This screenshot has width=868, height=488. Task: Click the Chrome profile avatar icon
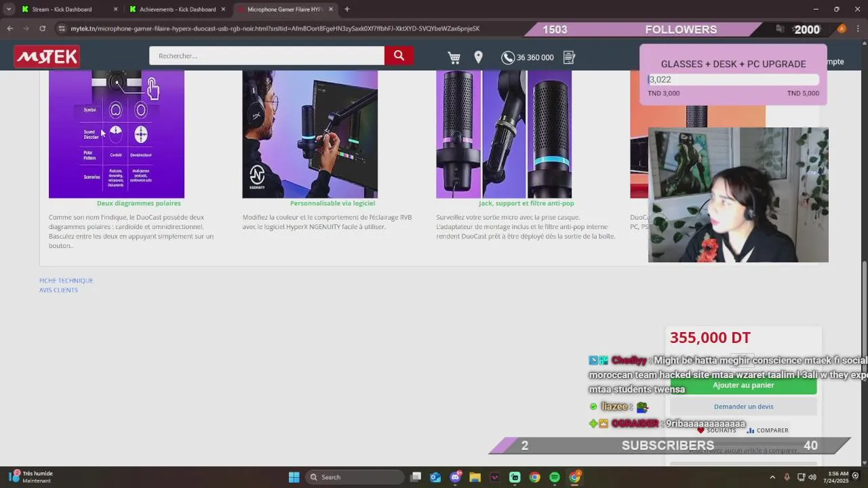(842, 28)
